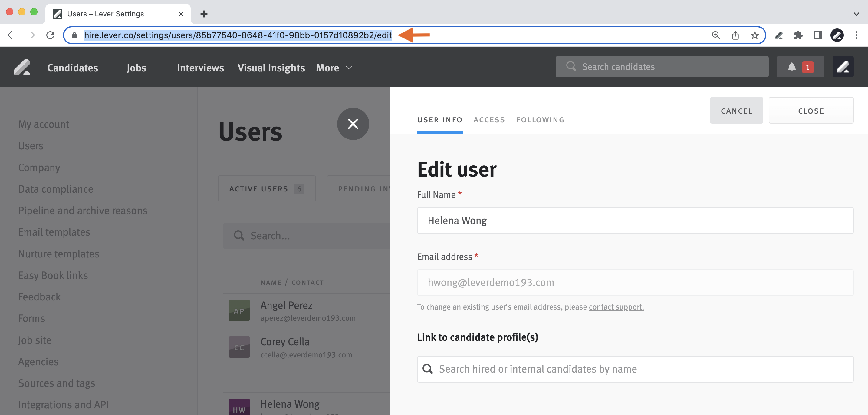Click the CC avatar for Corey Cella

point(239,347)
